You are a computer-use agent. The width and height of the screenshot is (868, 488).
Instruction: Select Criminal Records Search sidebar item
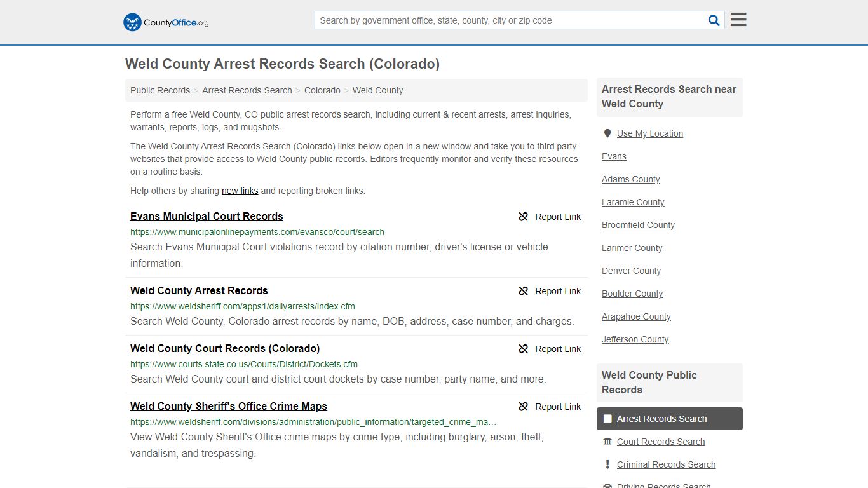pyautogui.click(x=667, y=464)
